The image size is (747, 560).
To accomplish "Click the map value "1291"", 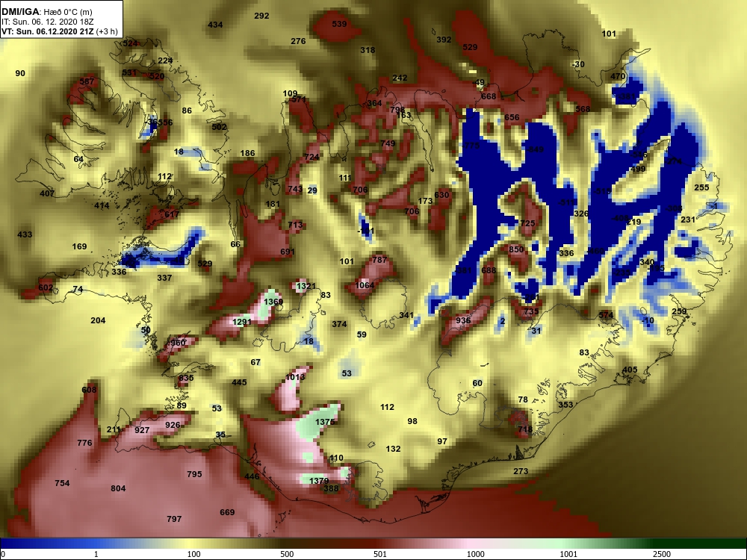I will (x=241, y=322).
